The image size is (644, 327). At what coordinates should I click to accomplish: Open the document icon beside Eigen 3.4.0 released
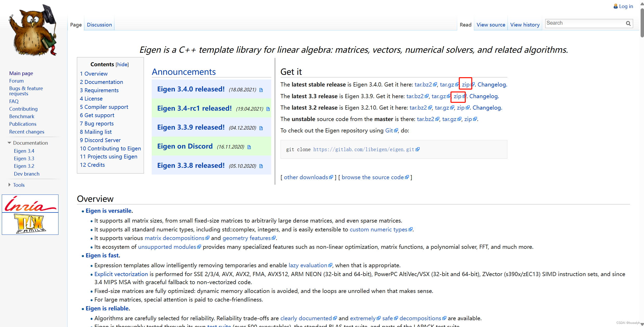click(261, 90)
